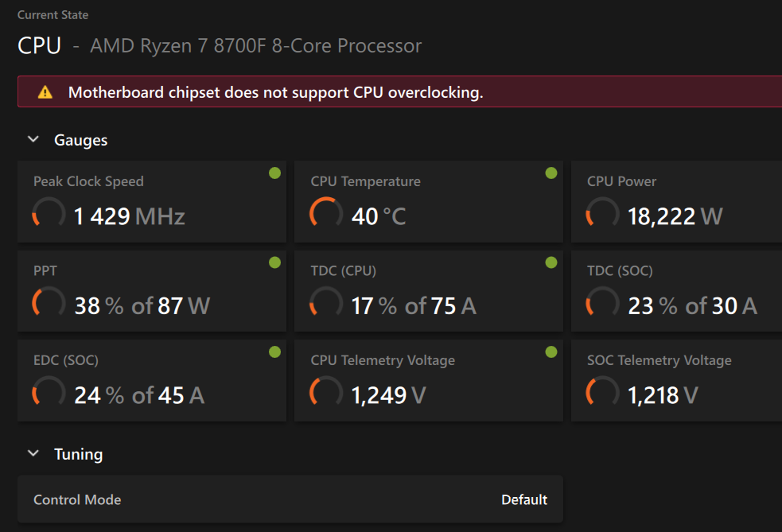782x532 pixels.
Task: Click the CPU Telemetry Voltage gauge dial
Action: (x=325, y=394)
